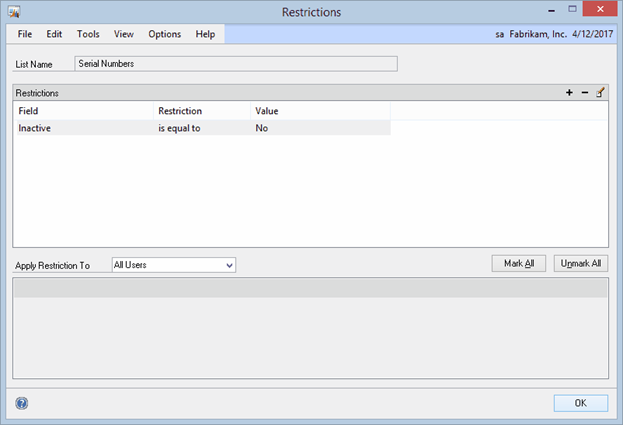Click the Field column header

[x=85, y=111]
